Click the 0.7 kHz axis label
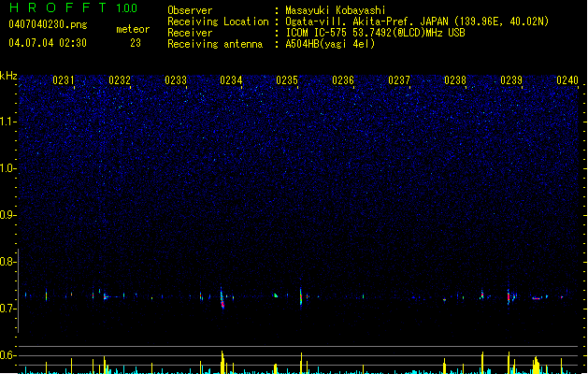Viewport: 588px width, 374px height. [x=8, y=309]
